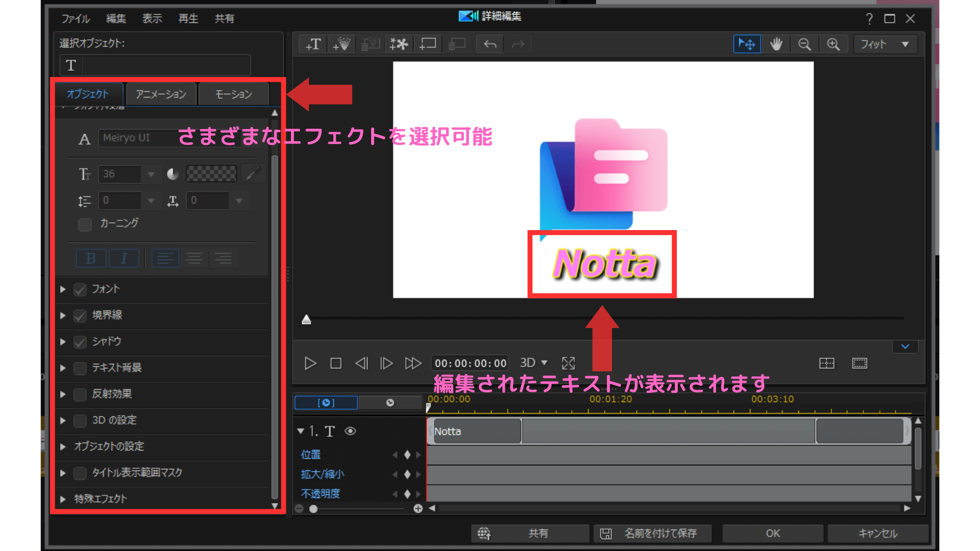Toggle grid lines icon
The image size is (980, 551).
click(827, 363)
